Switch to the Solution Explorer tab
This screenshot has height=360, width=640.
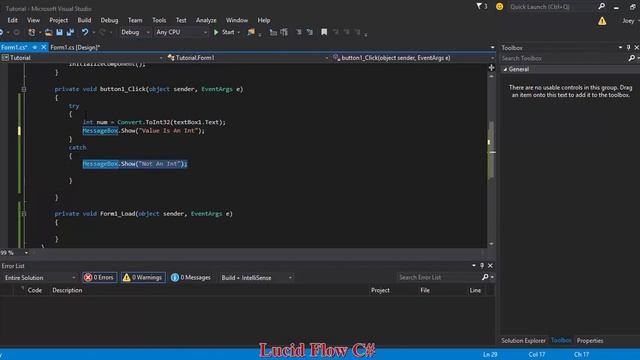coord(523,340)
